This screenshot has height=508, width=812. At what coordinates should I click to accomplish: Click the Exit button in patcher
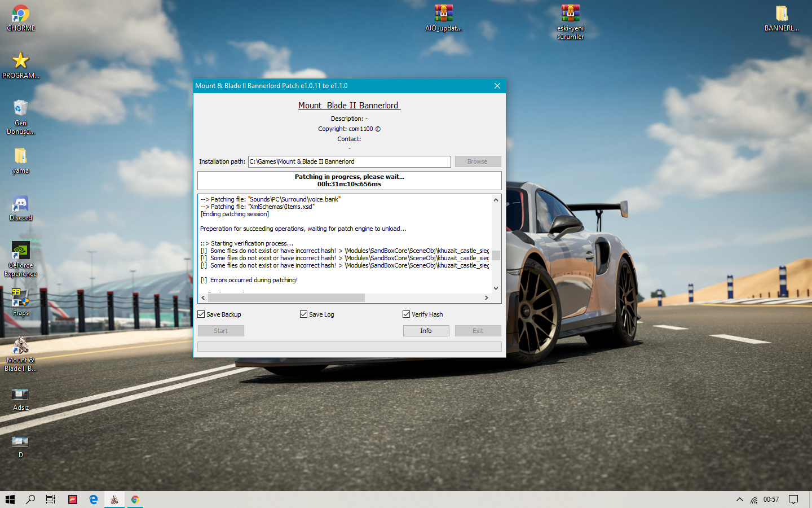click(x=478, y=331)
